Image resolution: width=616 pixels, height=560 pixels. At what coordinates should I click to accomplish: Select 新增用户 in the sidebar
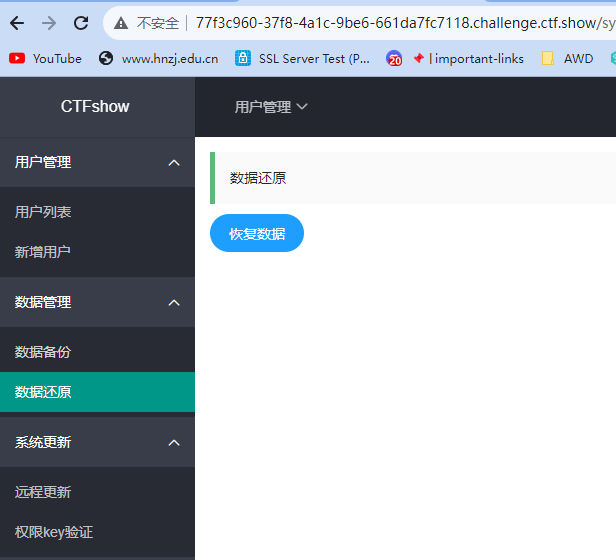pos(97,252)
